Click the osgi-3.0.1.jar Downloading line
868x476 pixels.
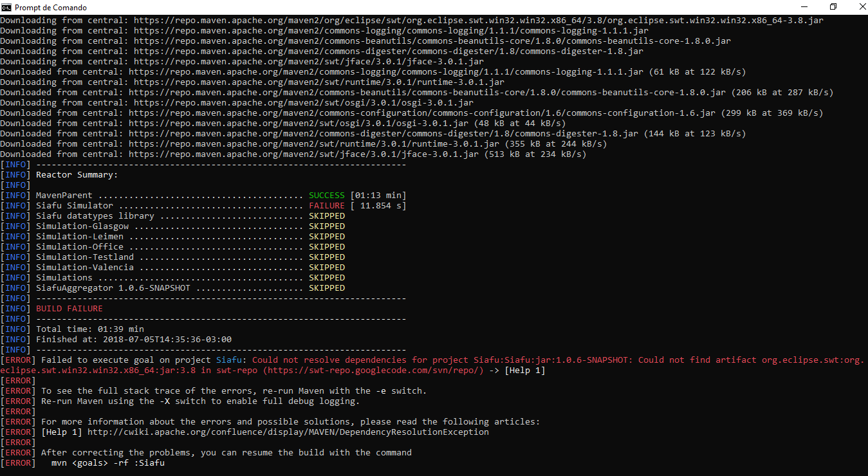pyautogui.click(x=237, y=103)
